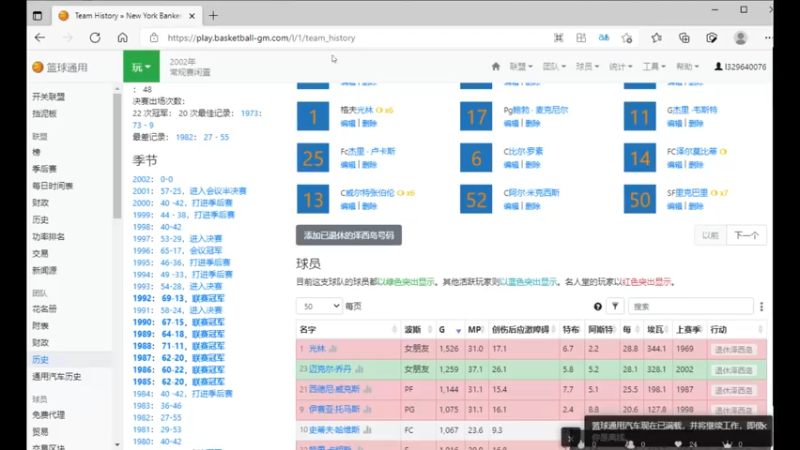Image resolution: width=800 pixels, height=450 pixels.
Task: Open player link 伊赛亚·托马斯
Action: pos(334,409)
